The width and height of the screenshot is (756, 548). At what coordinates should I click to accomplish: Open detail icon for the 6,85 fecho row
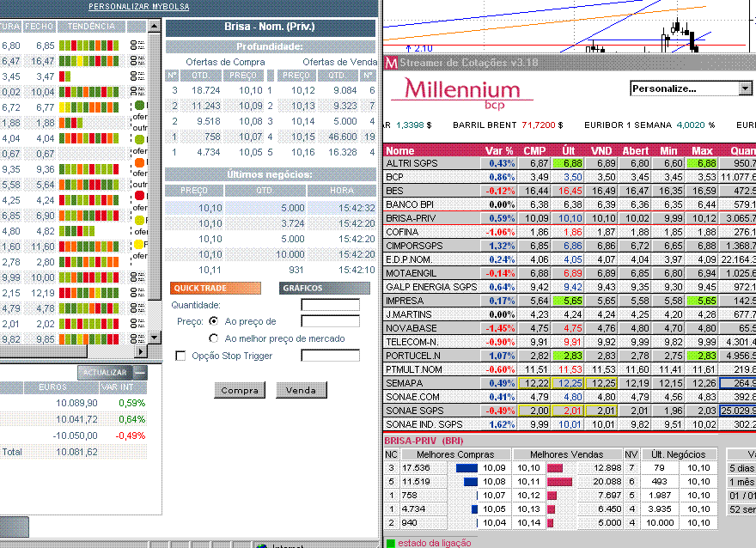(x=137, y=46)
